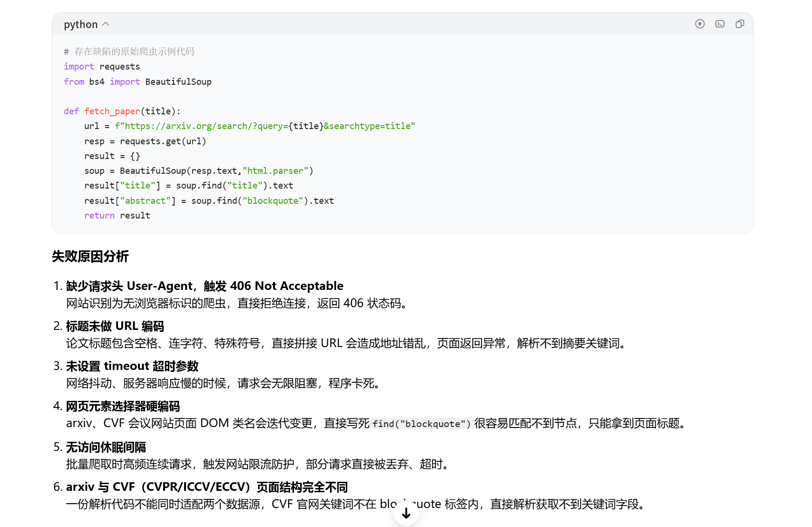
Task: Select the arxiv 与 CVF heading
Action: [207, 487]
